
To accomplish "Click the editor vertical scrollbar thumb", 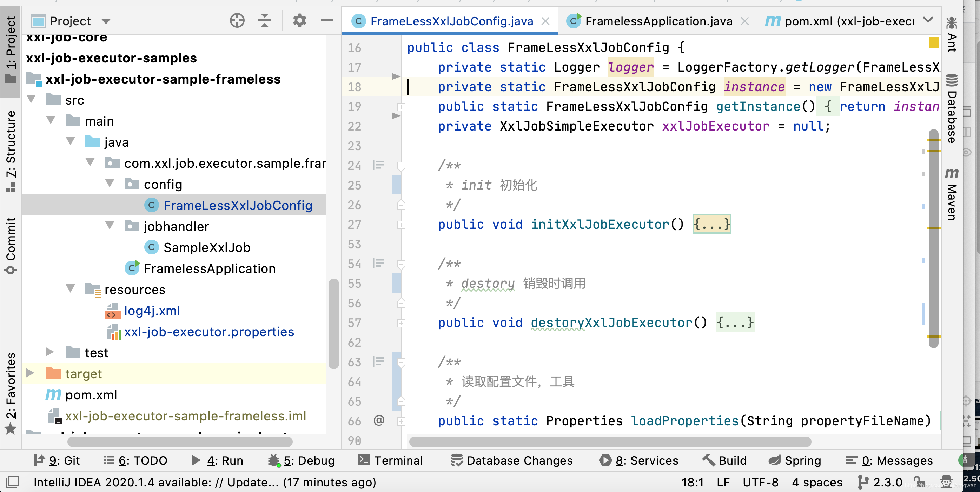I will 934,239.
